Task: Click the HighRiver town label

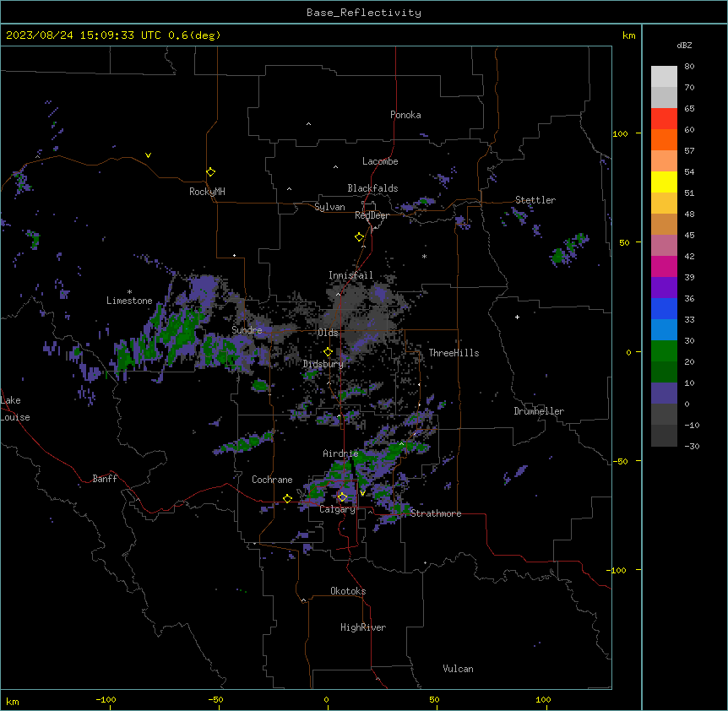Action: 363,627
